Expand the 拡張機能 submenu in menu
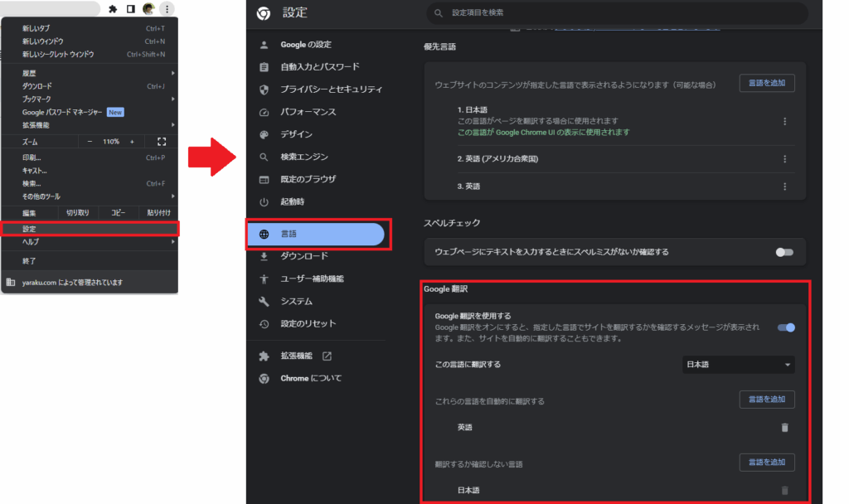Screen dimensions: 849x504 (x=90, y=125)
